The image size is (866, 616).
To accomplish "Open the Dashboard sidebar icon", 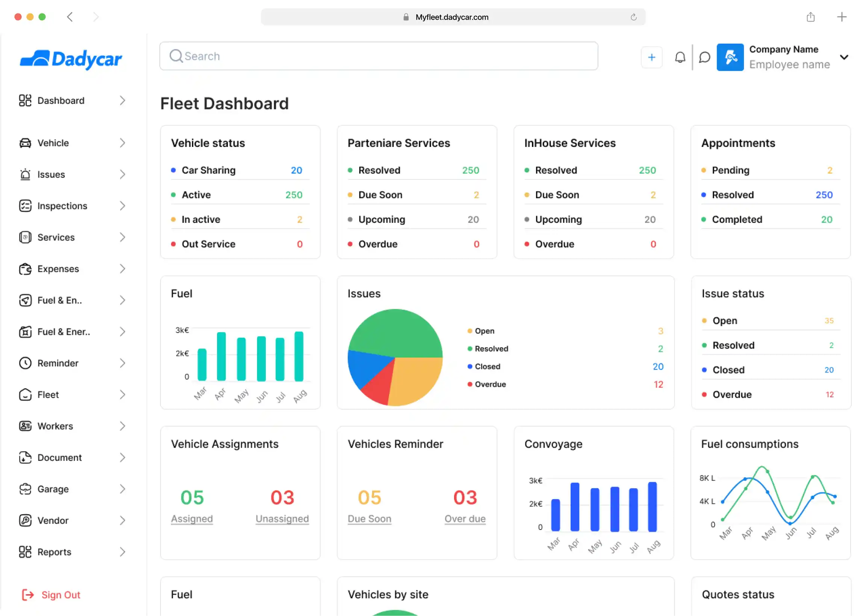I will (x=25, y=100).
